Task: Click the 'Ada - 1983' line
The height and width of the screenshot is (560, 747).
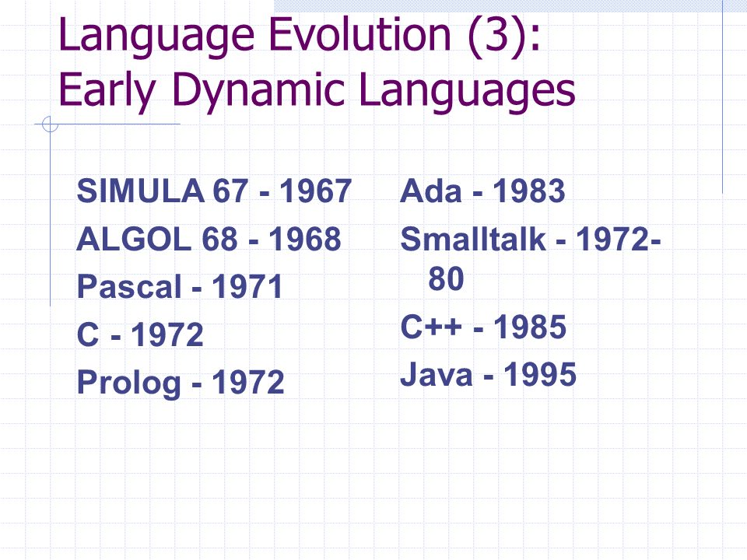Action: click(x=482, y=191)
